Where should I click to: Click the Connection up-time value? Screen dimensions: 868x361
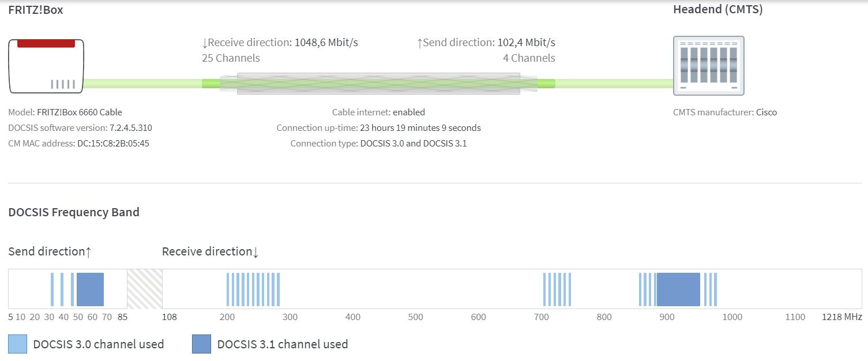click(420, 128)
